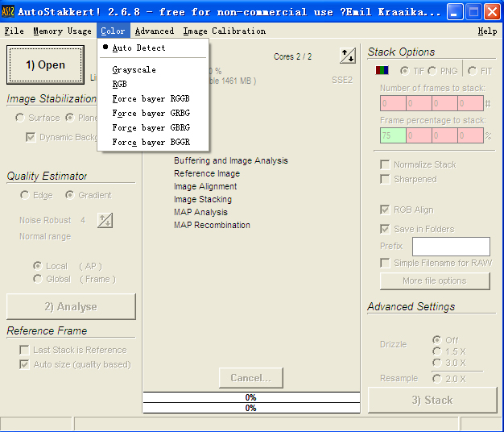This screenshot has width=504, height=432.
Task: Choose Grayscale color mode
Action: point(153,69)
